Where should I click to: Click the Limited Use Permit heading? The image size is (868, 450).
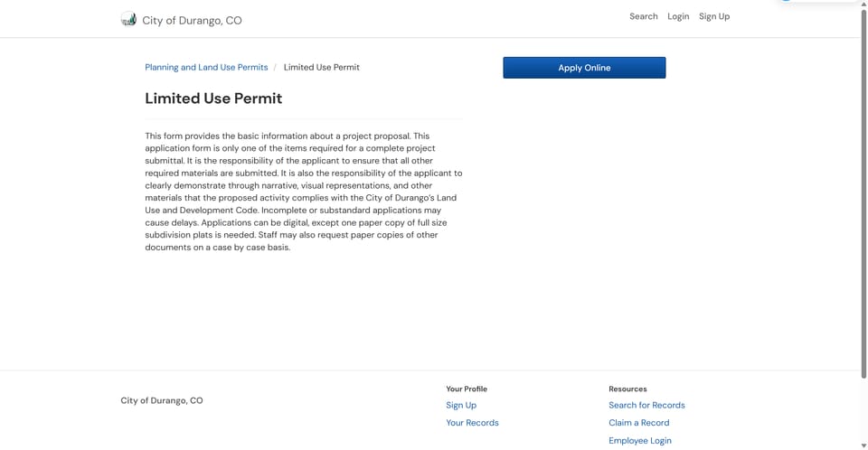click(x=213, y=98)
